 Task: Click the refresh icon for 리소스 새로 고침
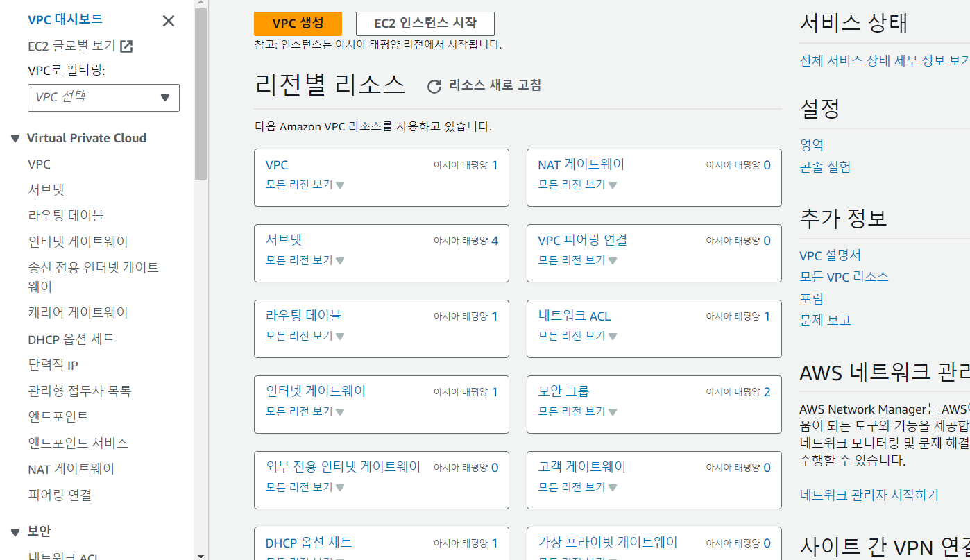(x=434, y=86)
